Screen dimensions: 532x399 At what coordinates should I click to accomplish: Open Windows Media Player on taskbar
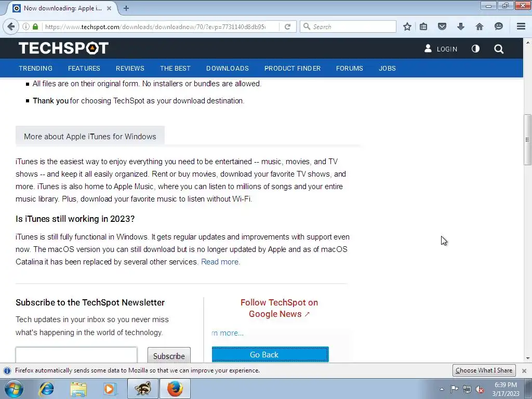110,389
